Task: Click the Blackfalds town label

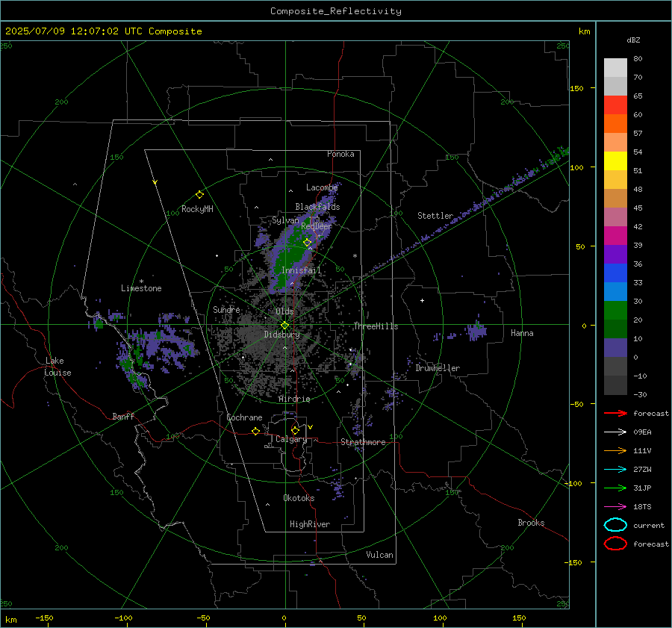Action: (x=317, y=207)
